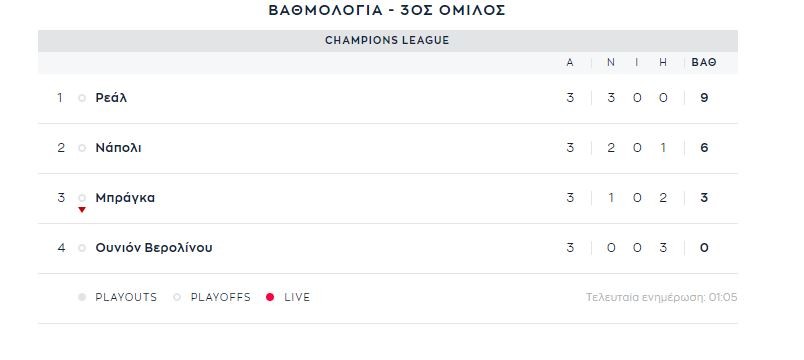Select the CHAMPIONS LEAGUE header tab

[388, 41]
